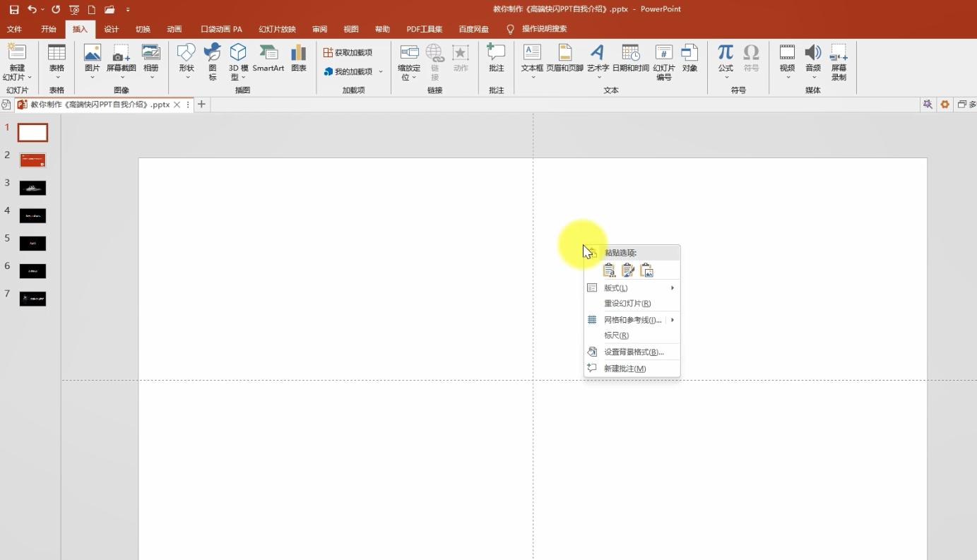The image size is (977, 560).
Task: Click the text box icon
Action: click(532, 58)
